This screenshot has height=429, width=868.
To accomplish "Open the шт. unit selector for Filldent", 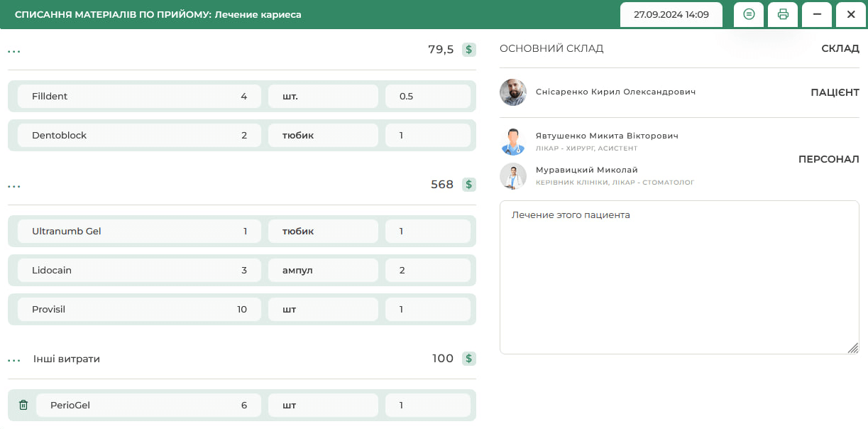I will 323,96.
